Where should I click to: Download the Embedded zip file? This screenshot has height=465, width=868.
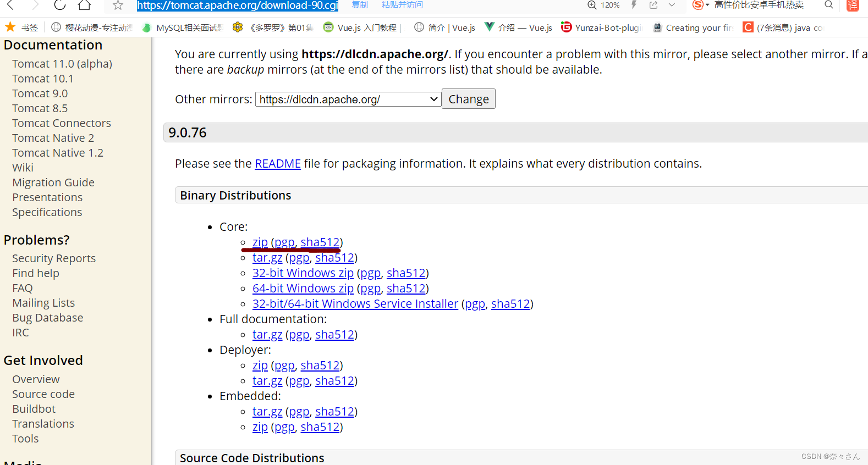[x=260, y=427]
